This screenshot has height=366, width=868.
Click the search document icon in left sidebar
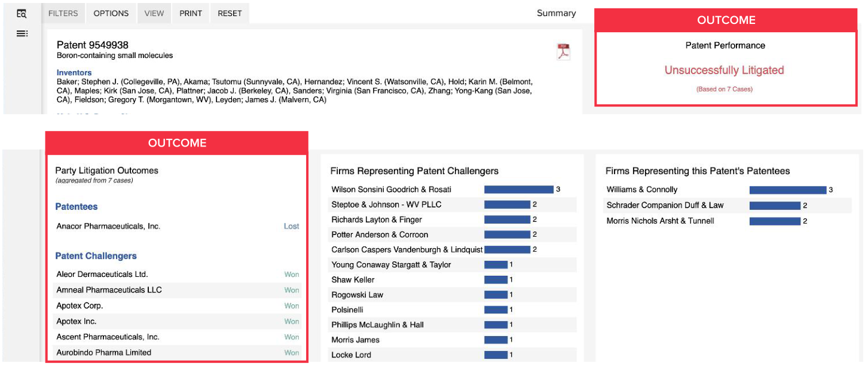click(22, 13)
